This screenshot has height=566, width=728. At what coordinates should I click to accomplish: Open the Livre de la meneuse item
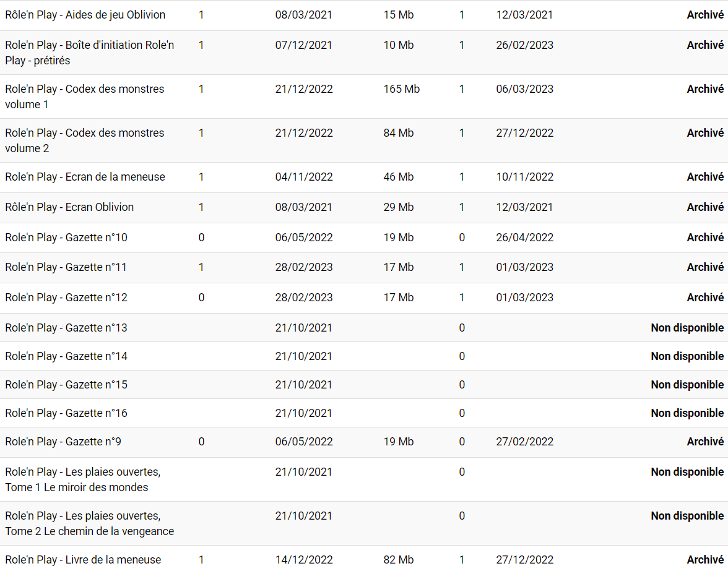(x=83, y=560)
